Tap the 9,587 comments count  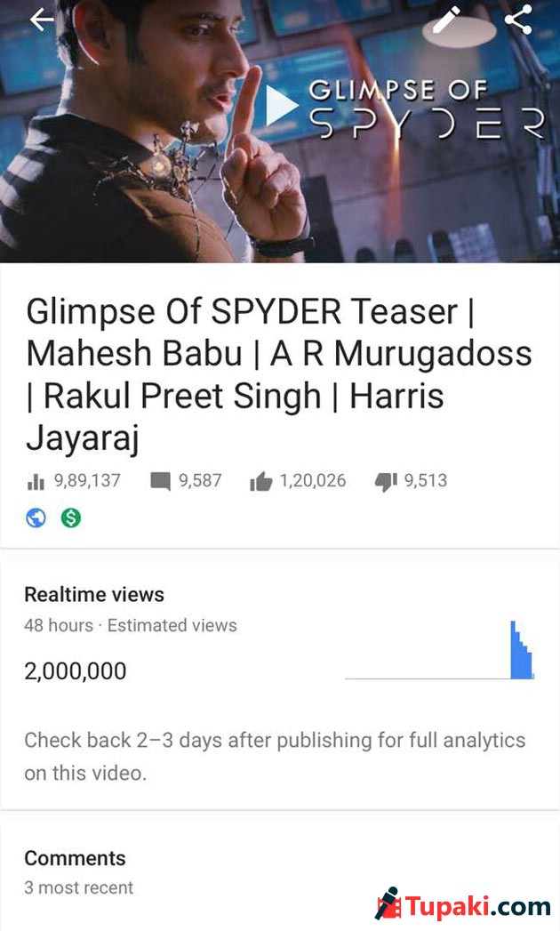(x=200, y=480)
